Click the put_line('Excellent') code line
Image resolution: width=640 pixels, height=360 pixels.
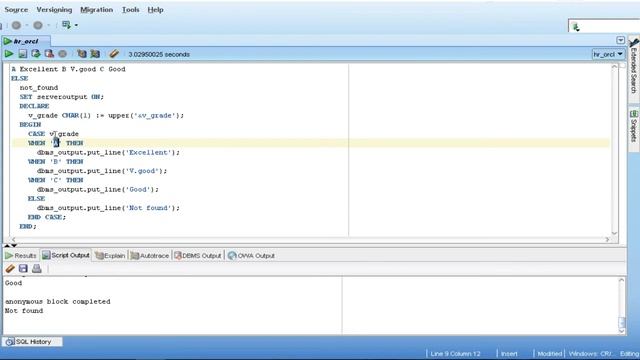[108, 152]
